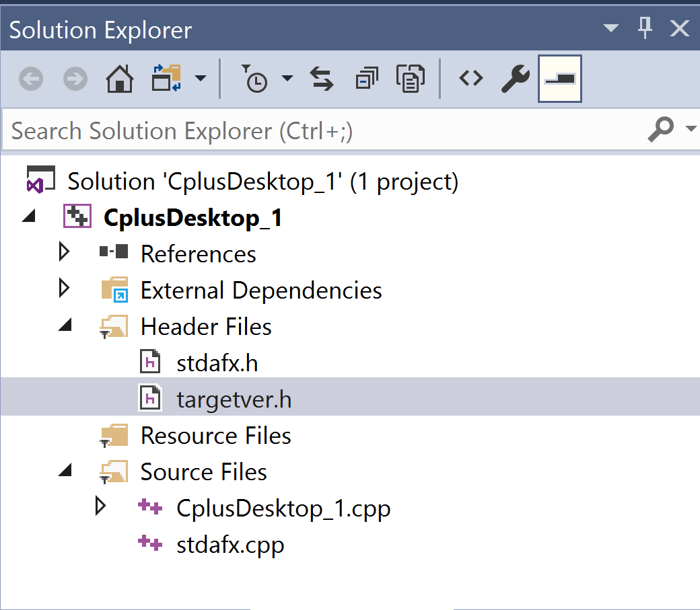The height and width of the screenshot is (610, 700).
Task: Expand the References node
Action: pos(65,252)
